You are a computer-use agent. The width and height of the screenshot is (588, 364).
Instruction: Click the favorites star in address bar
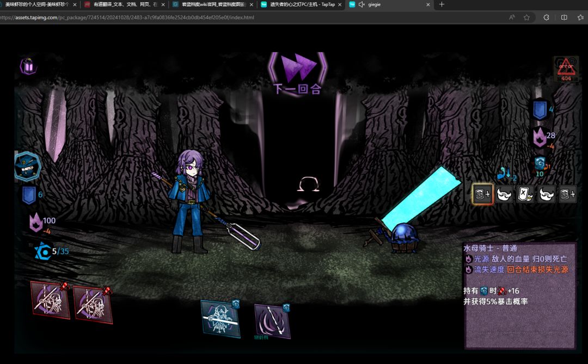[526, 17]
